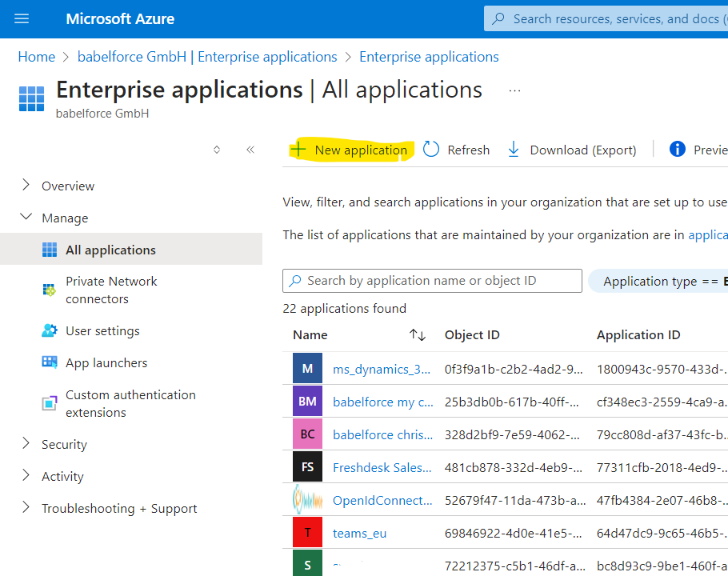Click Object ID 72212375-c5b1-46df-a...
The width and height of the screenshot is (728, 576).
point(515,566)
